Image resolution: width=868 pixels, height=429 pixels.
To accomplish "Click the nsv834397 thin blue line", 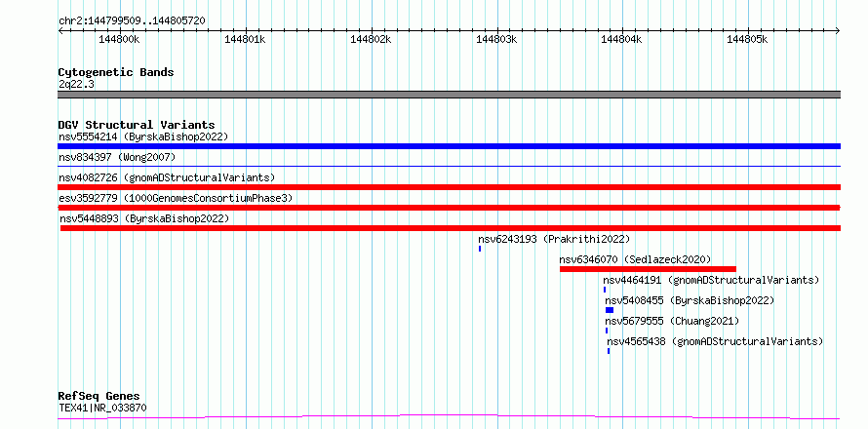I will pyautogui.click(x=449, y=166).
